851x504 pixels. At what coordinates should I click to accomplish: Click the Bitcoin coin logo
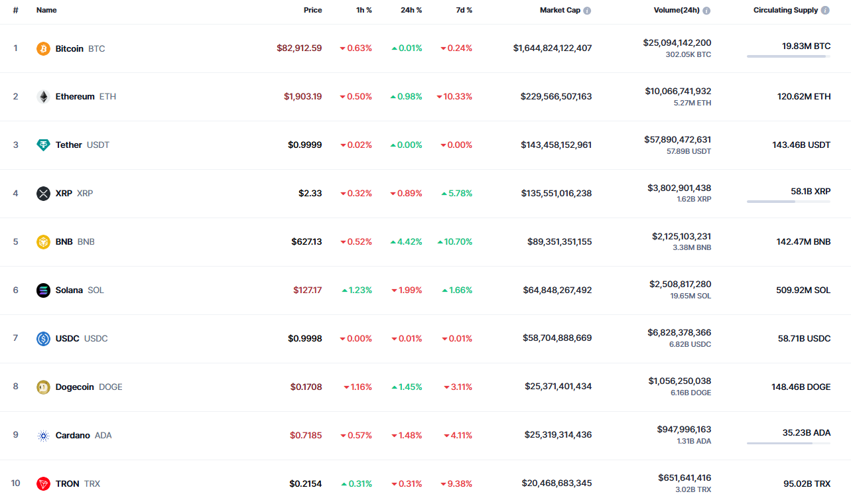point(43,48)
